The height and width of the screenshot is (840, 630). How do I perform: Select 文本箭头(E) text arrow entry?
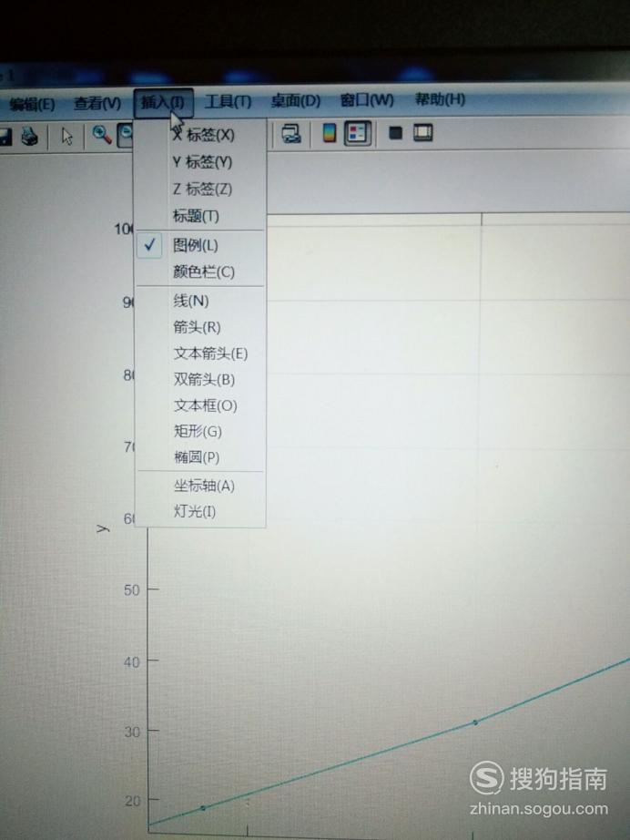point(199,353)
